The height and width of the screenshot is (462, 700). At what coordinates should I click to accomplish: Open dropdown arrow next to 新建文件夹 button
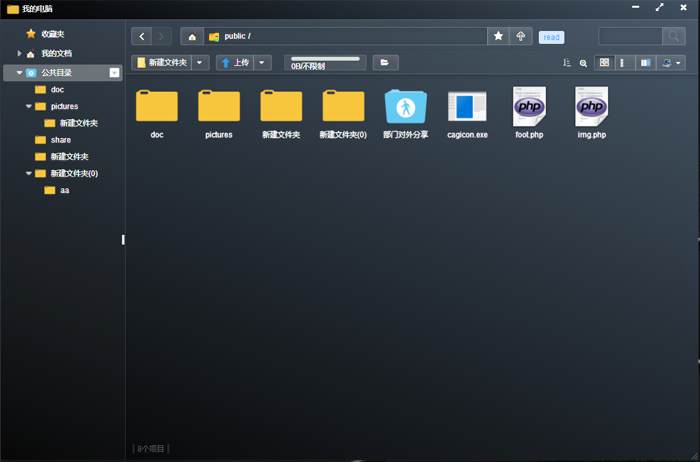[201, 62]
